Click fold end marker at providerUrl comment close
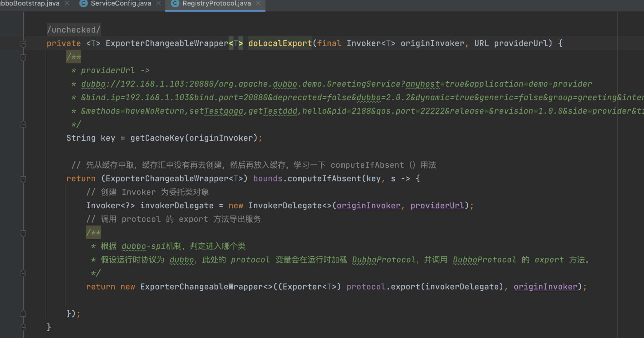The width and height of the screenshot is (644, 338). (23, 124)
